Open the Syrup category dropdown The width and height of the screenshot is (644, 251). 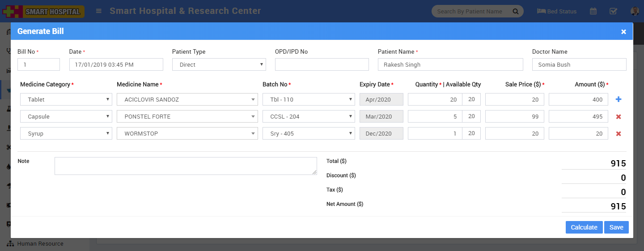coord(66,134)
